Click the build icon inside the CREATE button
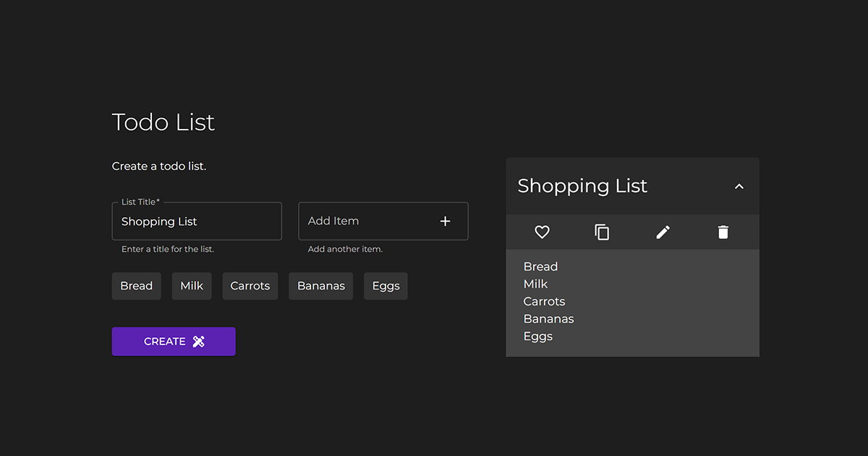Image resolution: width=868 pixels, height=456 pixels. (x=197, y=341)
